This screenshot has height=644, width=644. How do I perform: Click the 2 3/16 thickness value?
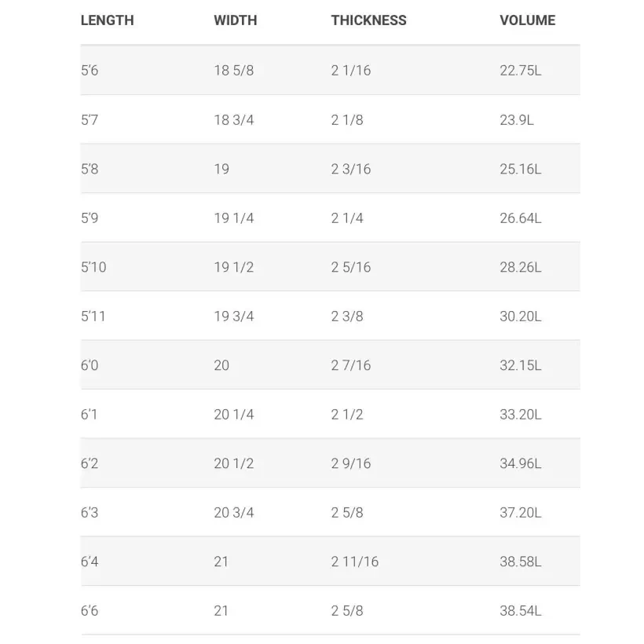(x=350, y=169)
